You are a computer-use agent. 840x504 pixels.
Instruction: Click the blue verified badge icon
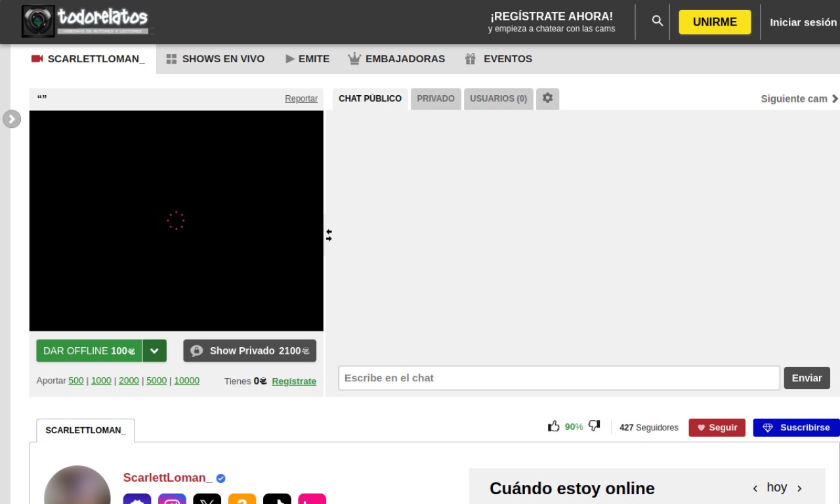pos(220,478)
